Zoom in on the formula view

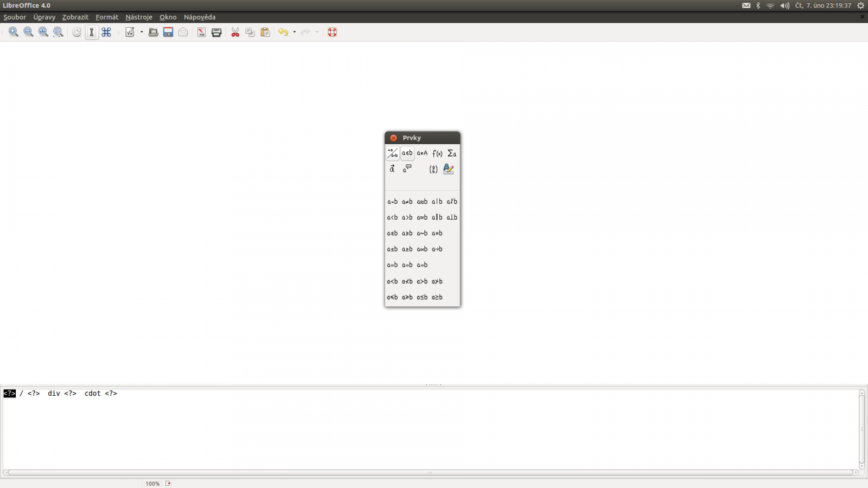tap(14, 32)
